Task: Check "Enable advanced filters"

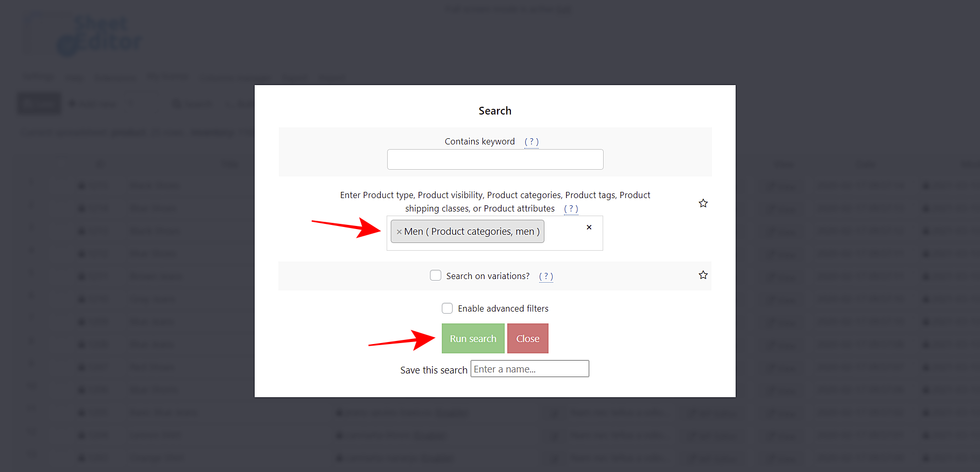Action: [447, 308]
